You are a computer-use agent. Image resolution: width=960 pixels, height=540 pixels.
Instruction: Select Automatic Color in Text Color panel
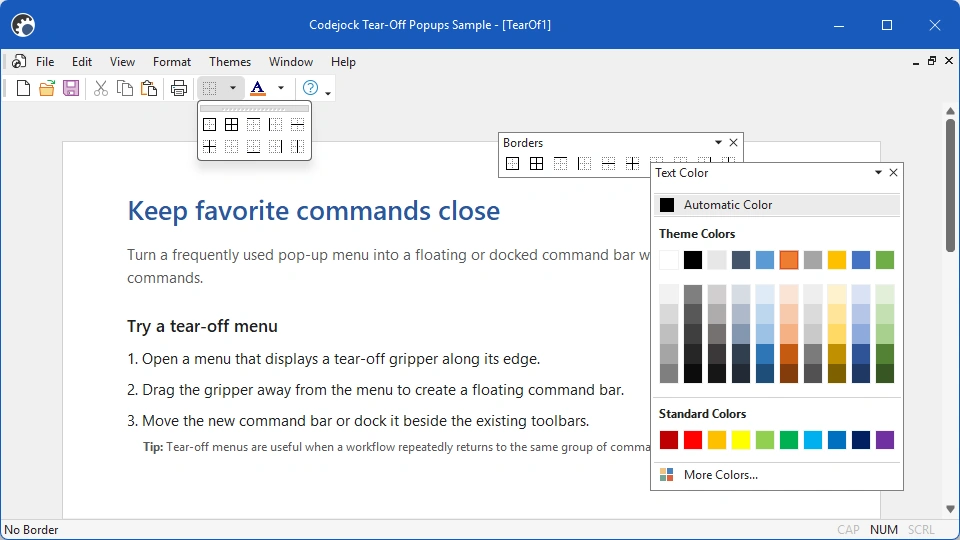tap(777, 205)
